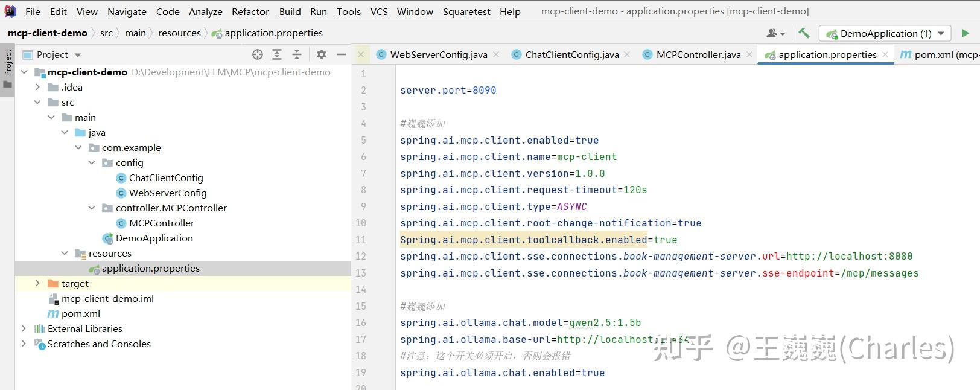Expand the .idea folder

tap(38, 87)
